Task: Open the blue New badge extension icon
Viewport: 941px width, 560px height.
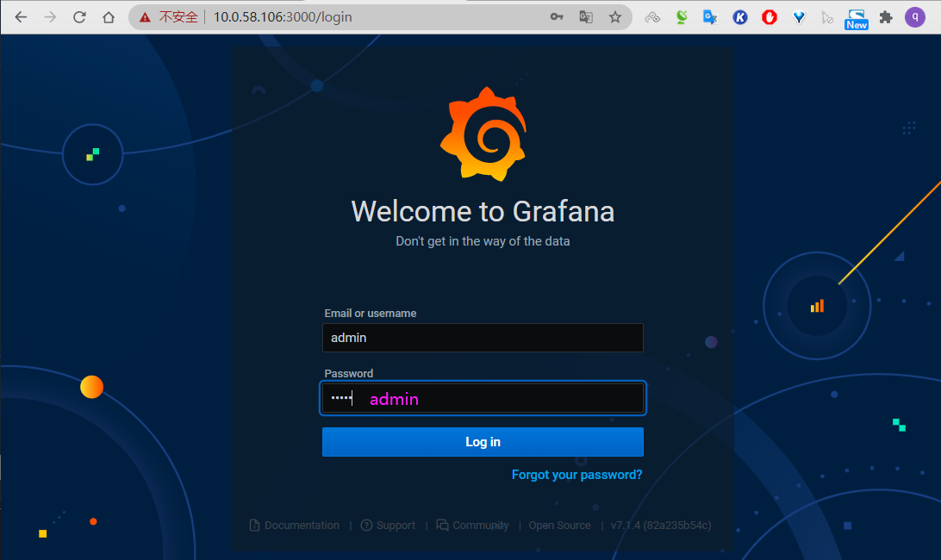Action: 857,19
